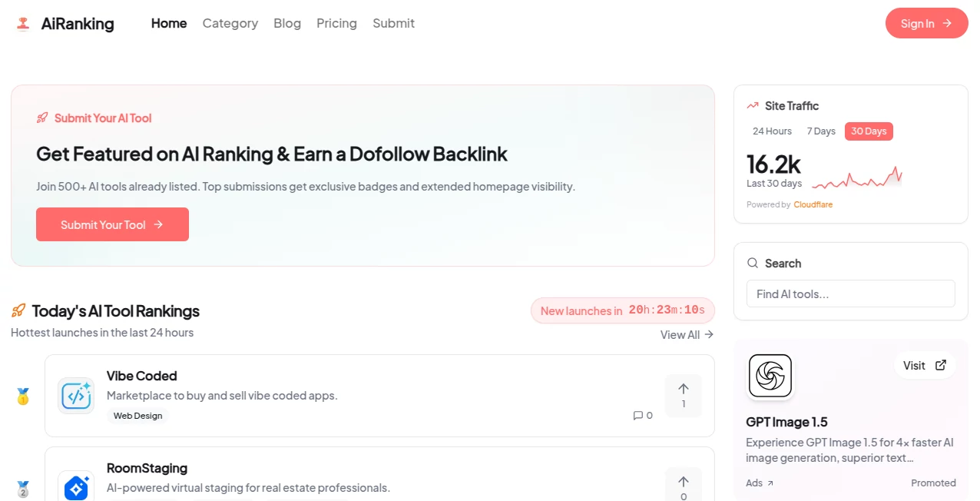
Task: Select the 7 Days traffic toggle
Action: (x=820, y=131)
